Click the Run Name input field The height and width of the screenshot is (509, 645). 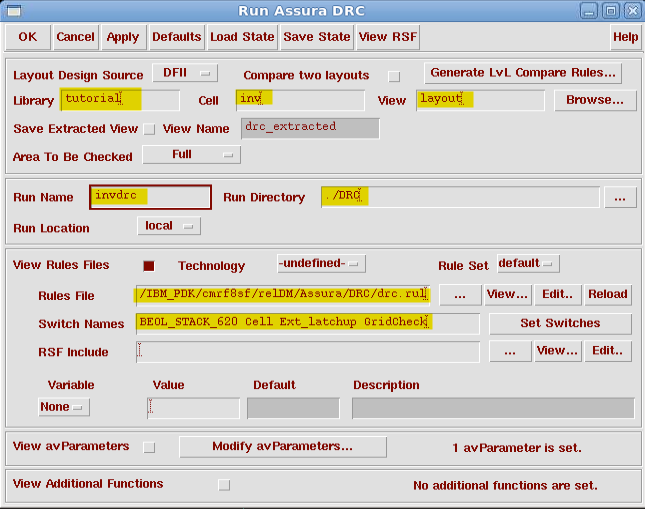[x=150, y=197]
